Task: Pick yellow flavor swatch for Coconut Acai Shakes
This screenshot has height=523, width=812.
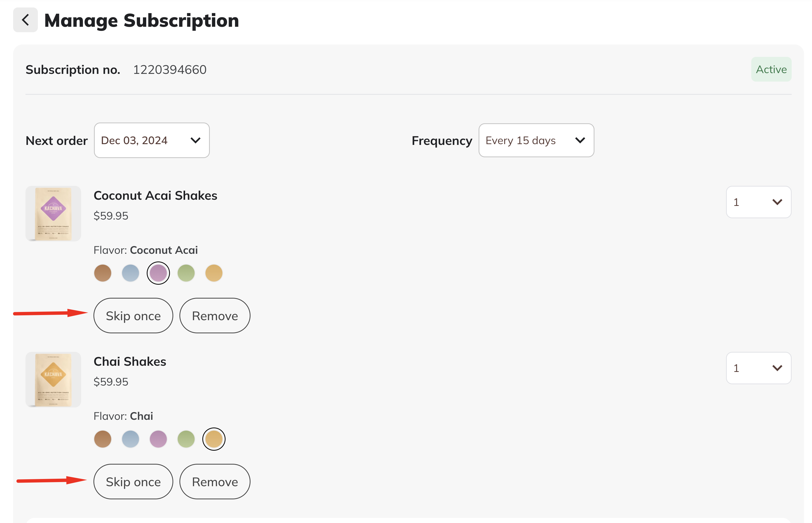Action: pos(214,273)
